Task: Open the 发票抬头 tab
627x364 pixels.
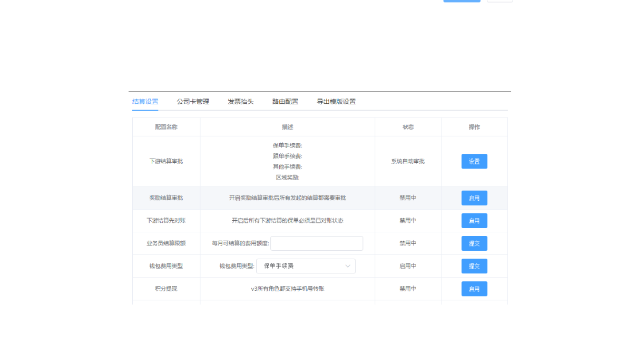Action: pos(240,102)
